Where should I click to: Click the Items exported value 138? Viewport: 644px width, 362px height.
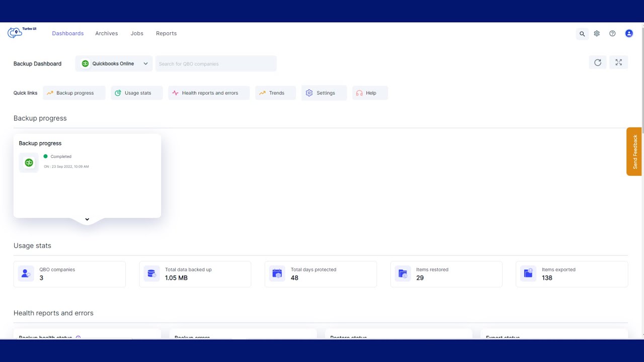click(547, 278)
